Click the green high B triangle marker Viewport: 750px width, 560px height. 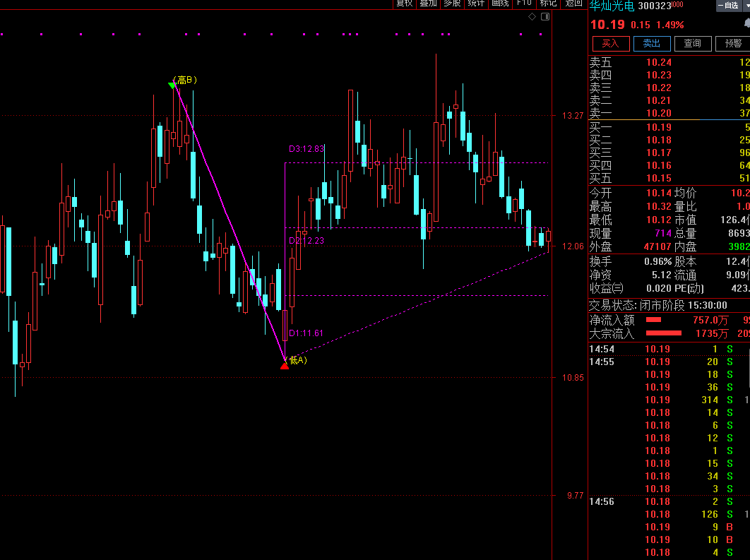tap(172, 85)
